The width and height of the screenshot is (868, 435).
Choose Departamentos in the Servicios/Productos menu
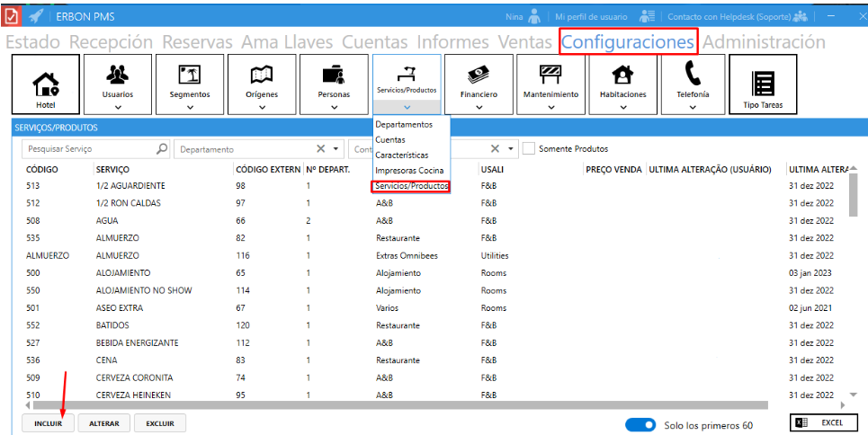pos(404,124)
